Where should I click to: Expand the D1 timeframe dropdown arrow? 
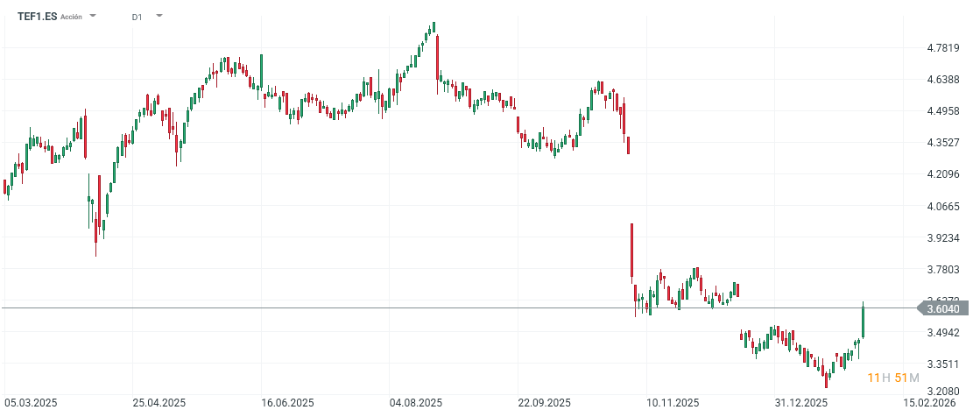pyautogui.click(x=159, y=17)
